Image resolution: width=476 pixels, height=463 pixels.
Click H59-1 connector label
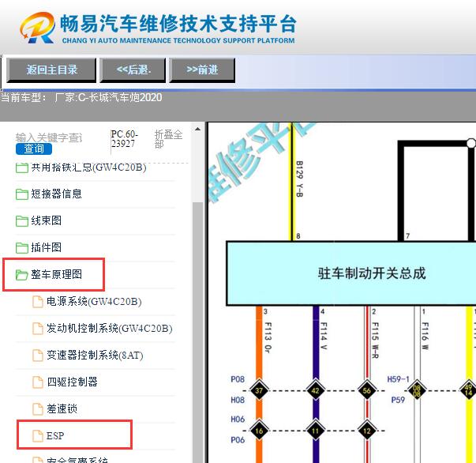[x=398, y=379]
